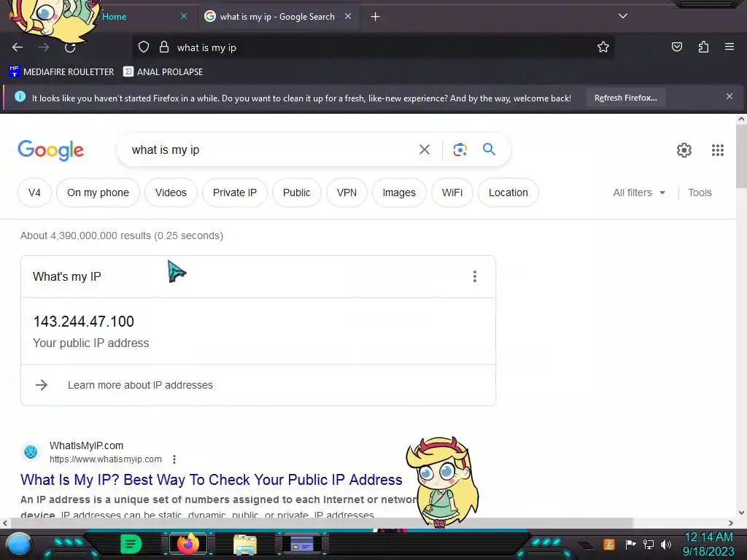Screen dimensions: 747x560
Task: Click the Firefox icon on taskbar
Action: click(x=188, y=544)
